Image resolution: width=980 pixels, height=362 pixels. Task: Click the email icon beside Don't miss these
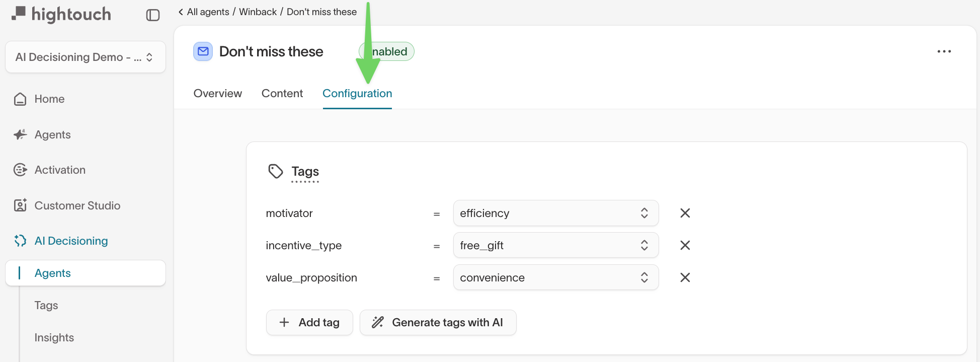click(203, 51)
